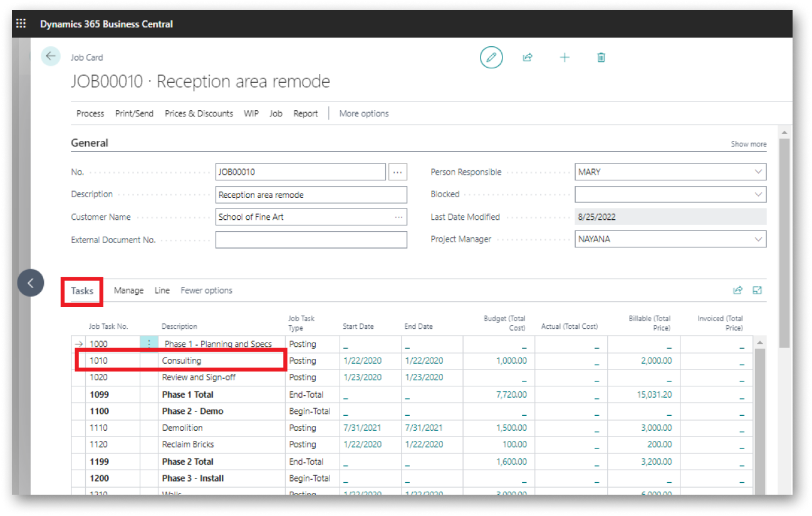The height and width of the screenshot is (516, 812).
Task: Open the Report menu
Action: click(306, 113)
